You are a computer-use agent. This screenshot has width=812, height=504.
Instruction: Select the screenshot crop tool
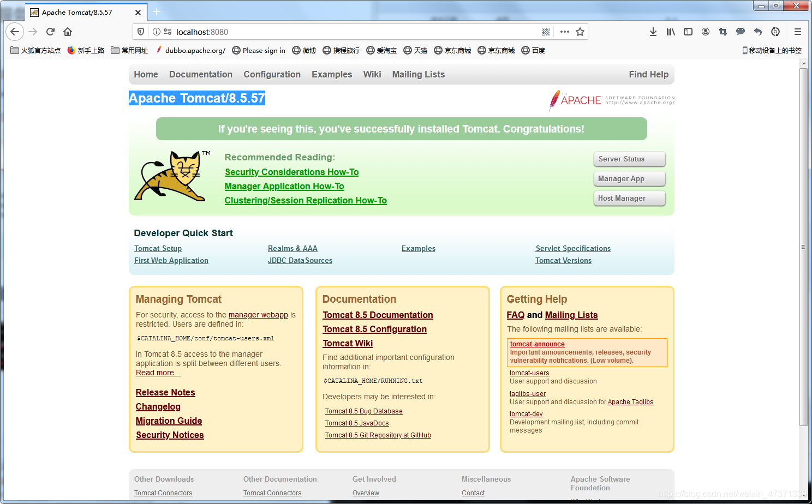point(723,32)
